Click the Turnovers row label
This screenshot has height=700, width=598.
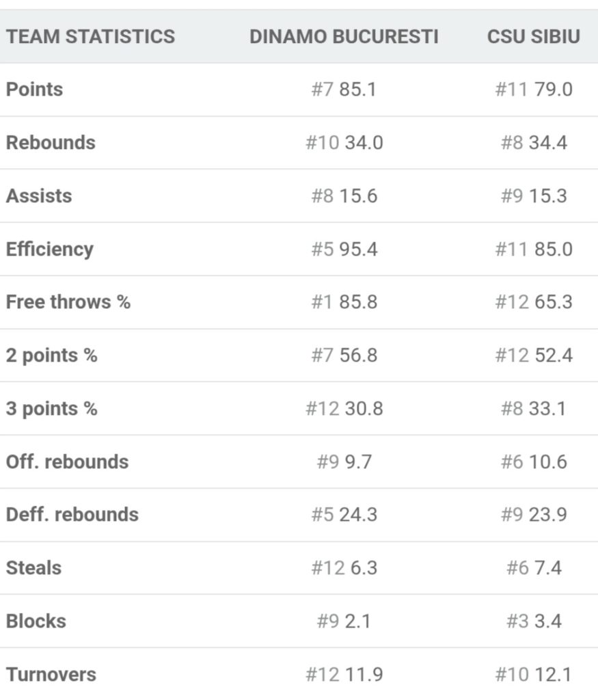tap(51, 675)
